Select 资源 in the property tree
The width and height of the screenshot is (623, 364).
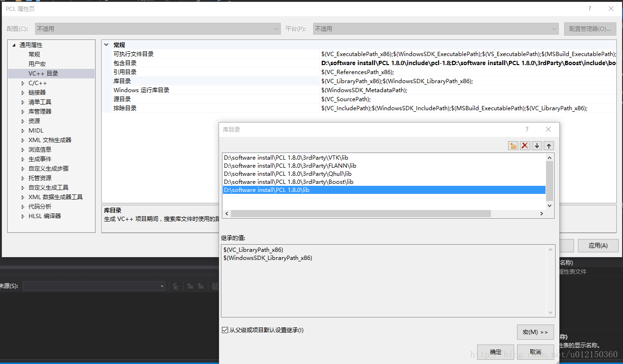click(34, 121)
